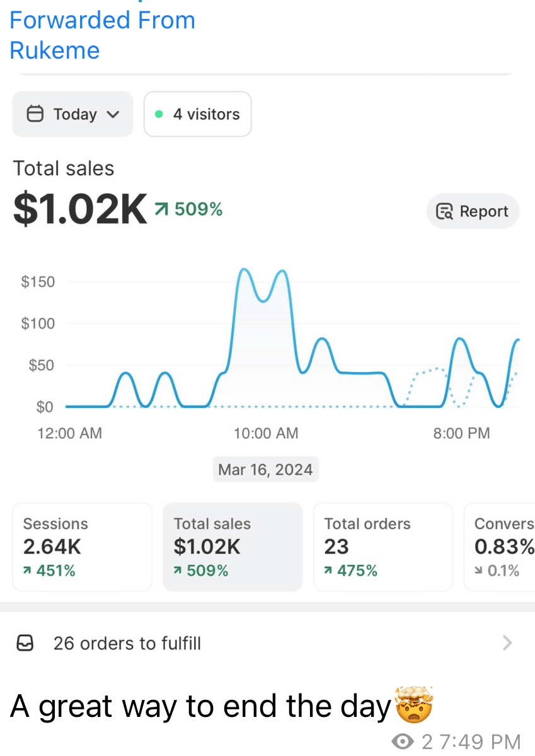Click the chevron on orders to fulfill row
Image resolution: width=535 pixels, height=756 pixels.
507,643
